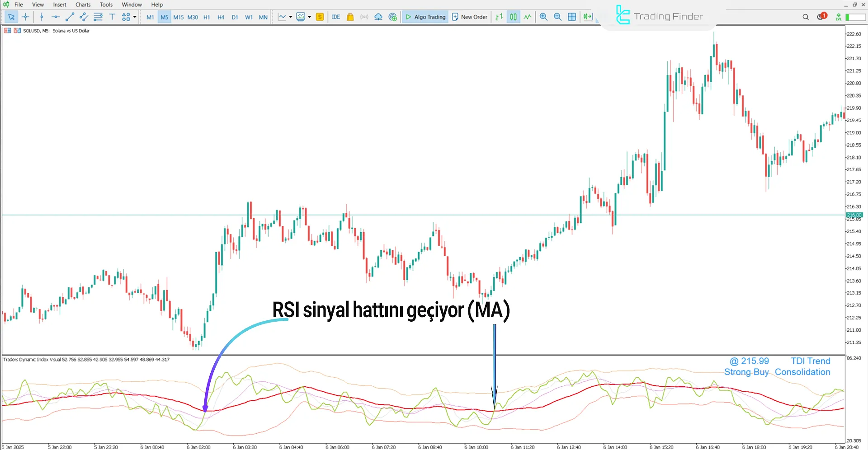Click the zoom out magnifier icon
Screen dimensions: 868x450
tap(557, 17)
